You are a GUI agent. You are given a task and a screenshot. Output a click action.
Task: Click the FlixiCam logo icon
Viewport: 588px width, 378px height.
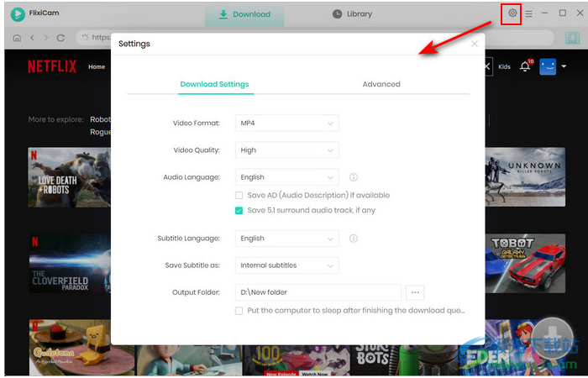click(x=18, y=14)
